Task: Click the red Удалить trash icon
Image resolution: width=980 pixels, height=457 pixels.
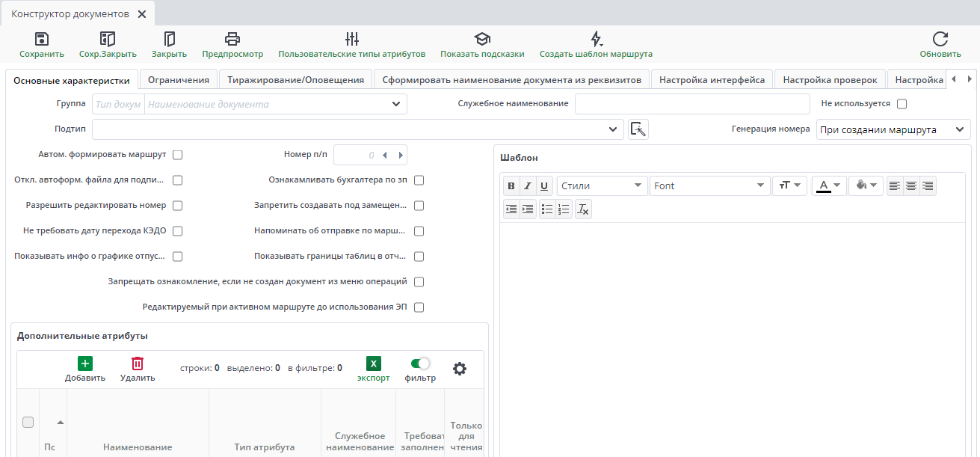Action: click(x=138, y=364)
